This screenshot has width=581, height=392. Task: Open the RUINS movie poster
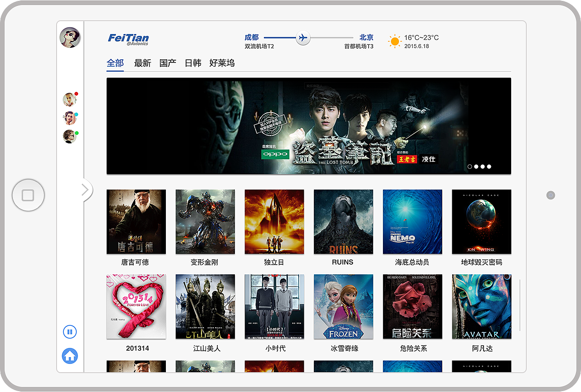tap(343, 222)
